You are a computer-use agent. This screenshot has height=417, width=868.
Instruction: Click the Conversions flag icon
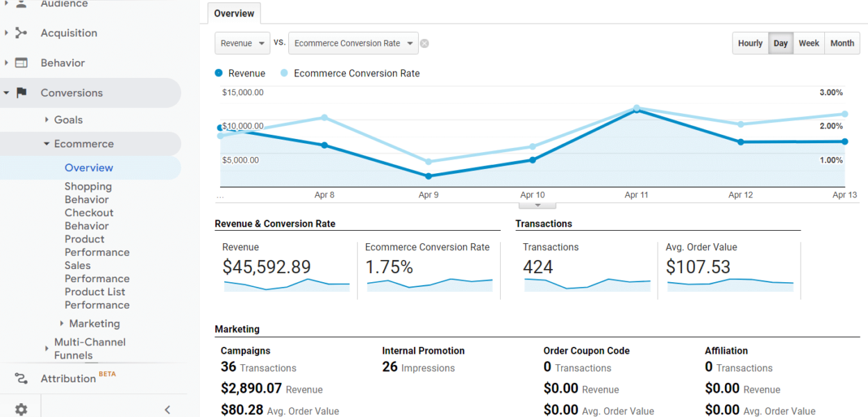(x=21, y=92)
